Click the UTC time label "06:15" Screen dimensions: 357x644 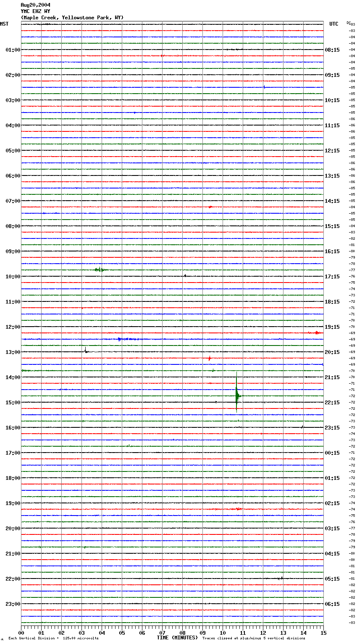click(x=332, y=604)
